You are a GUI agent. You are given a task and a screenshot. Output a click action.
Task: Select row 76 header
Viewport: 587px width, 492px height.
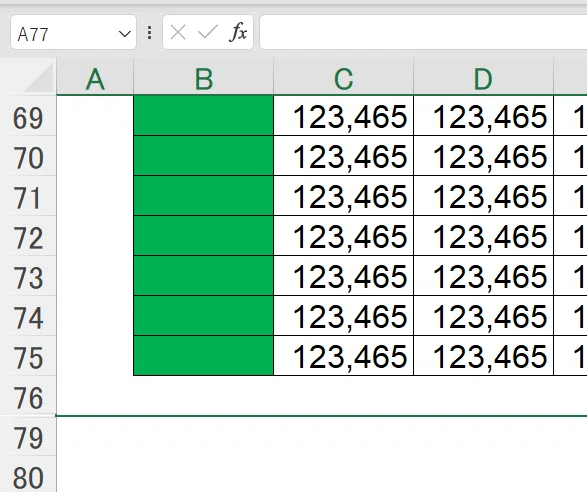(28, 396)
